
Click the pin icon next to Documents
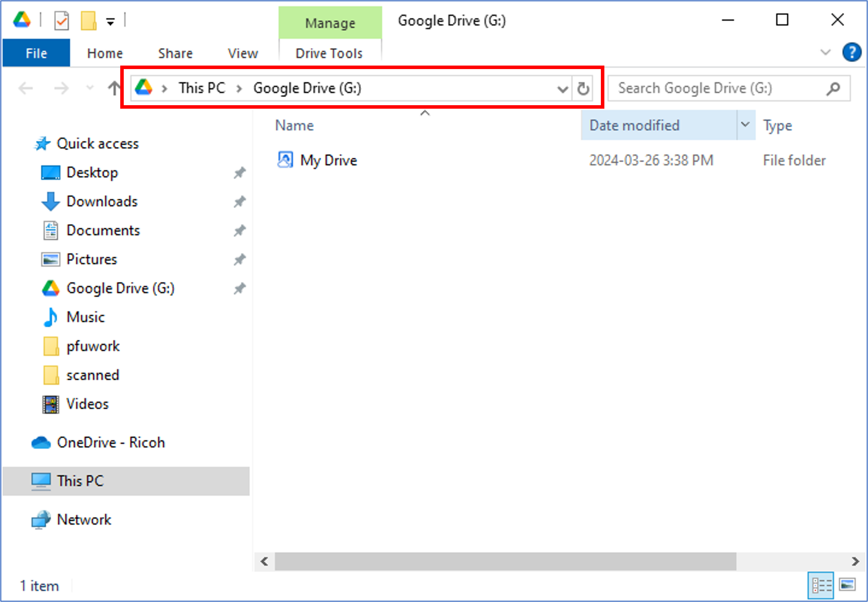[239, 230]
